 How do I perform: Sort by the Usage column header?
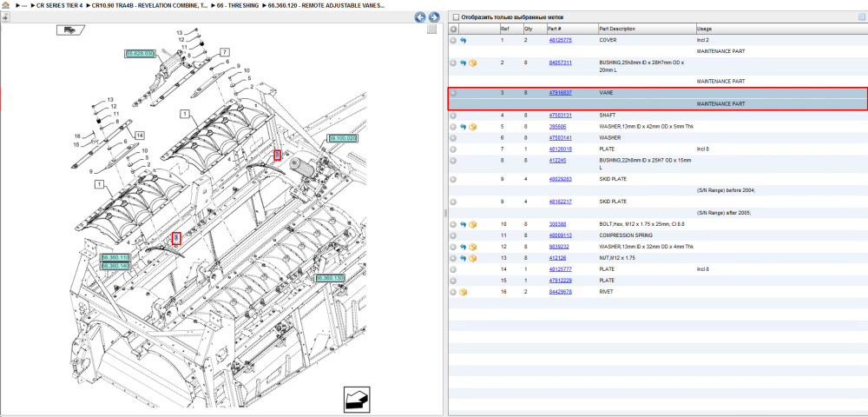704,29
